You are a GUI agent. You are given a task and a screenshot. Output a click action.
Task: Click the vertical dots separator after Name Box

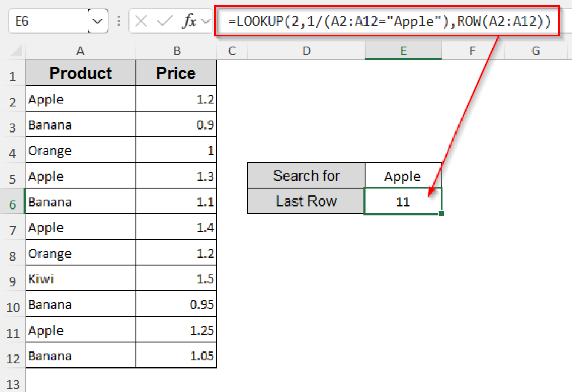(118, 21)
